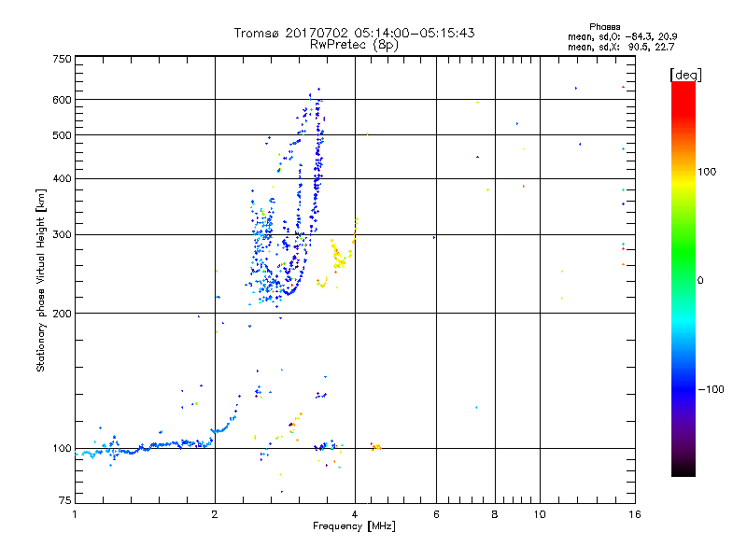Click the frequency axis tick "2"
This screenshot has height=560, width=747.
pyautogui.click(x=215, y=514)
